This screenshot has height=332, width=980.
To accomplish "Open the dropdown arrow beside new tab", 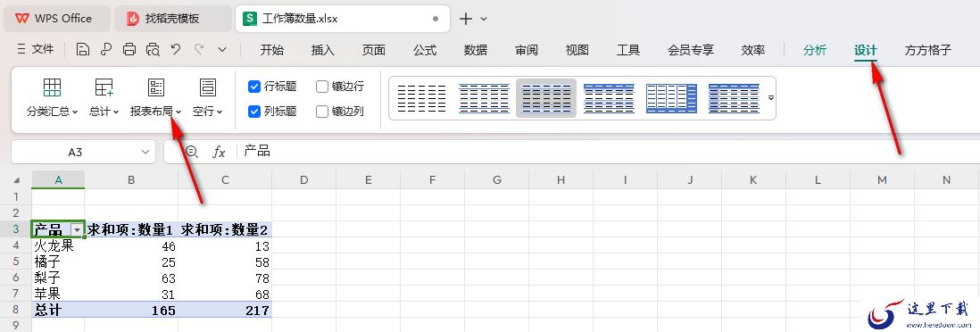I will coord(484,19).
